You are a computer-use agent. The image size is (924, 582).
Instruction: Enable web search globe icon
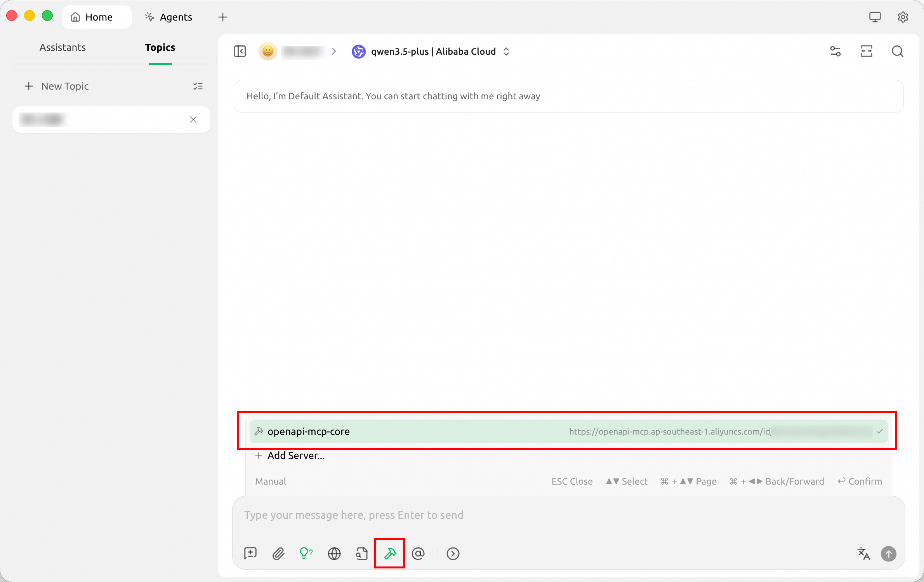pyautogui.click(x=334, y=554)
